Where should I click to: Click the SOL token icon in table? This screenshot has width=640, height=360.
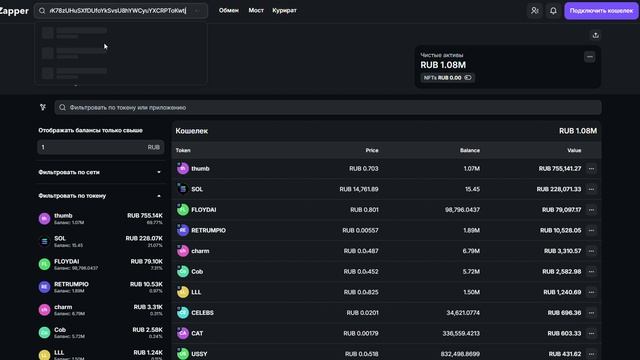pos(182,189)
